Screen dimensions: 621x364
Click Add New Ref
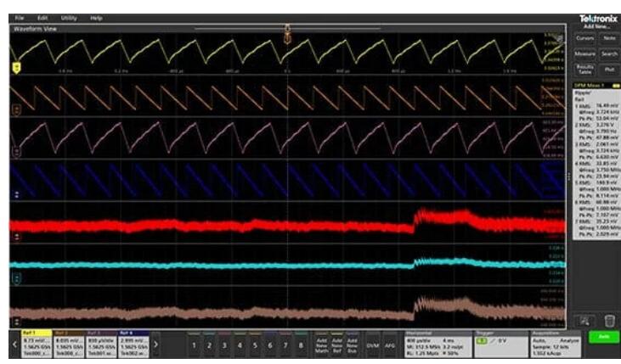click(x=337, y=345)
